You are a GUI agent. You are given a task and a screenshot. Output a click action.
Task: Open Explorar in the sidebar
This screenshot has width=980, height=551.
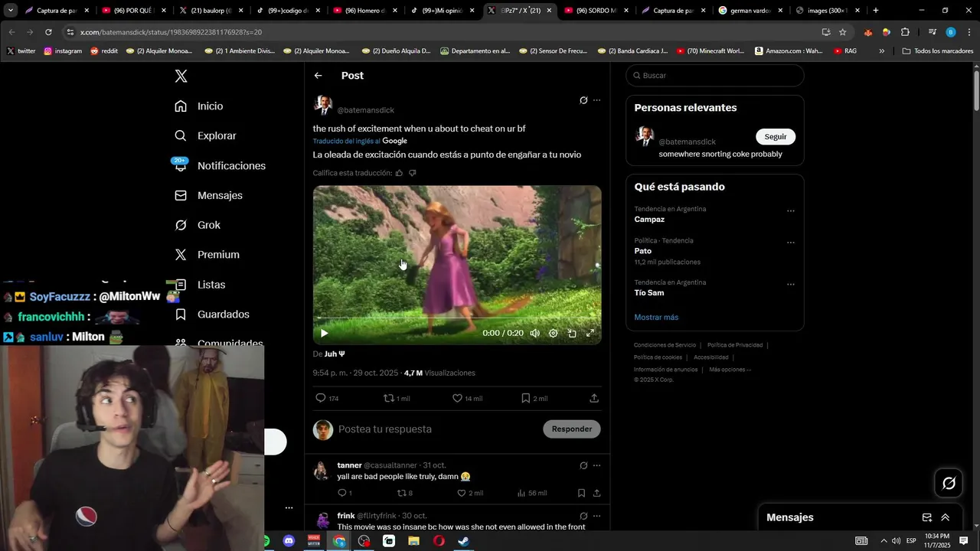(x=205, y=135)
